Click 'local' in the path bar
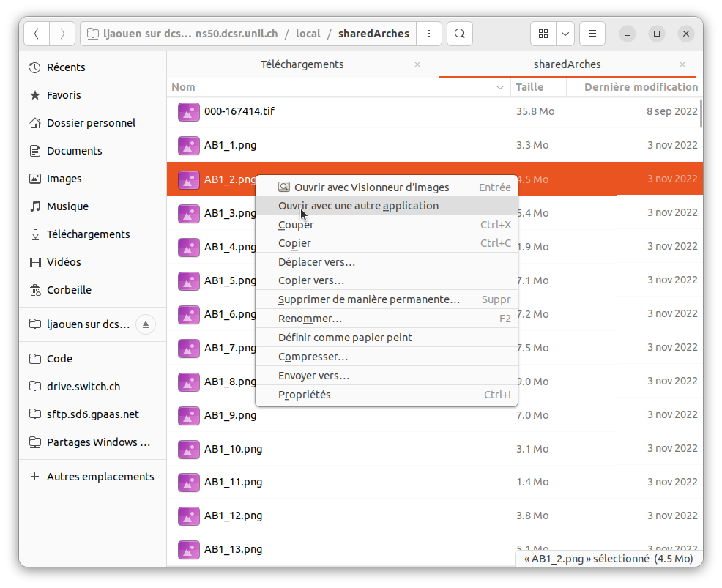This screenshot has height=588, width=722. coord(308,34)
